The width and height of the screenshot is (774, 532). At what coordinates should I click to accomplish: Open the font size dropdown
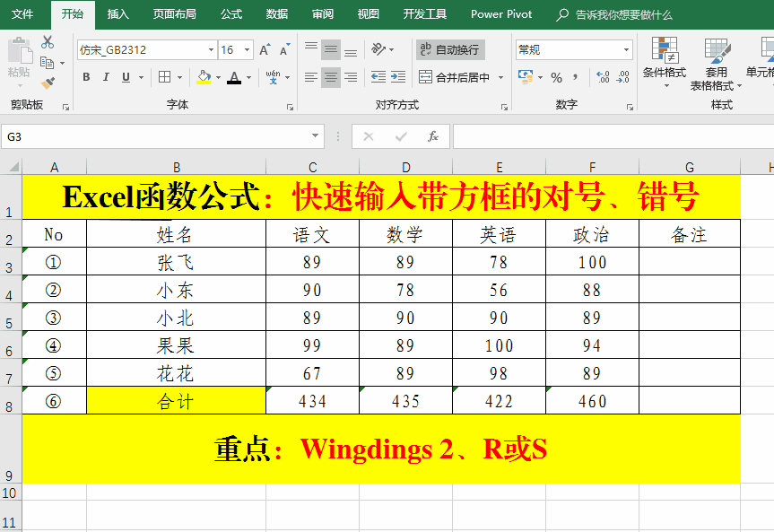click(247, 50)
